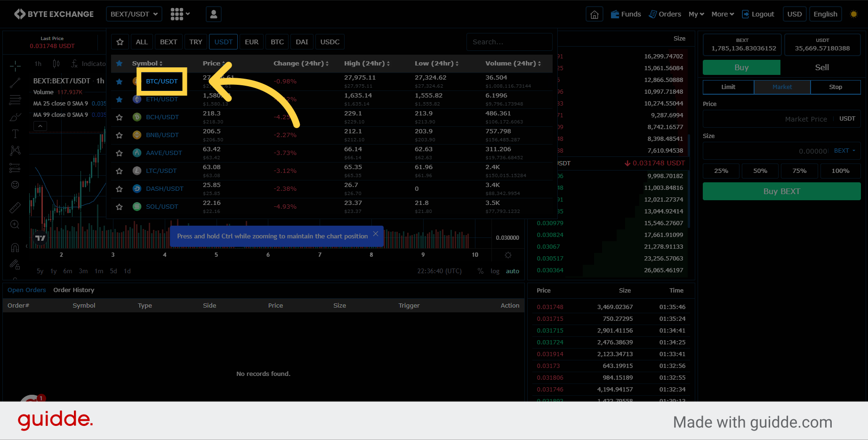Sort table by Symbol column
This screenshot has width=868, height=440.
(x=147, y=63)
